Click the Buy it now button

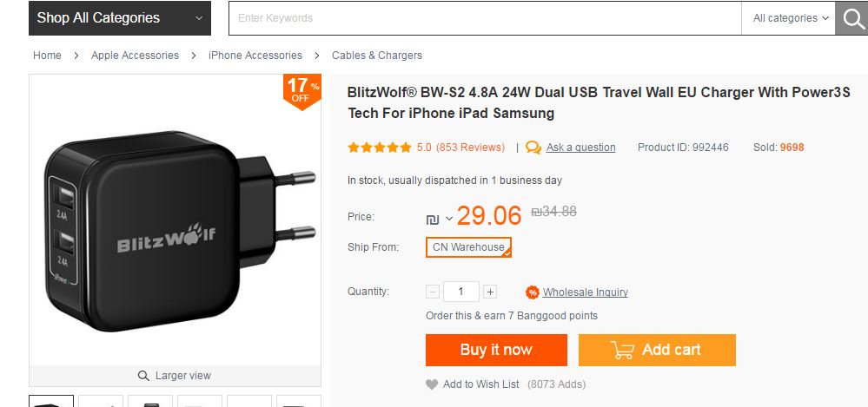[x=496, y=350]
